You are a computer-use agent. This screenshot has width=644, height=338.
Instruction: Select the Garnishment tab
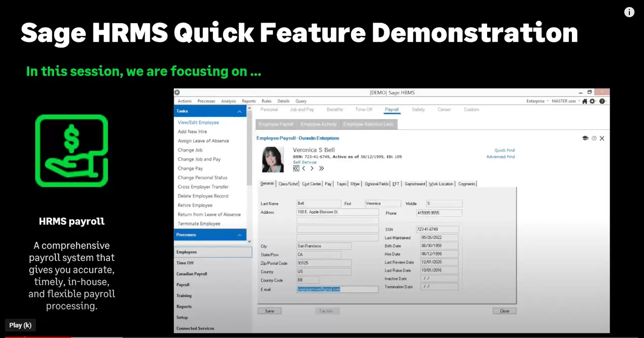pyautogui.click(x=415, y=184)
